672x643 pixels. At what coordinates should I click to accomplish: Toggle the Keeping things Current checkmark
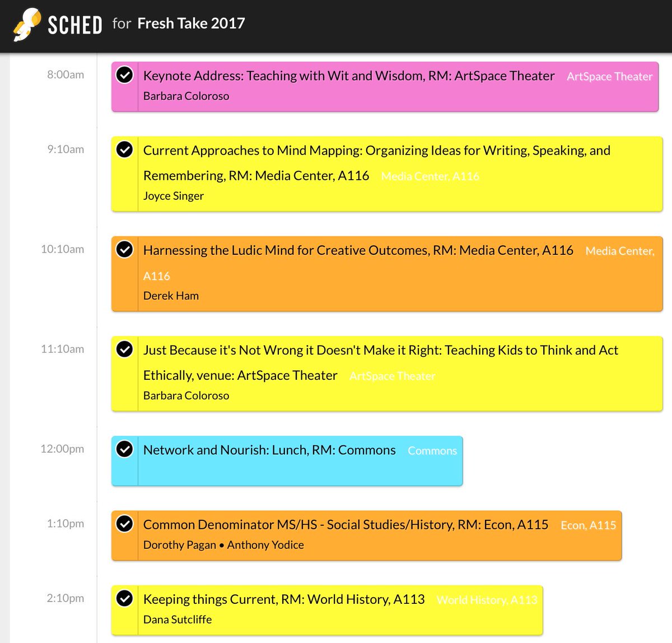[x=124, y=598]
